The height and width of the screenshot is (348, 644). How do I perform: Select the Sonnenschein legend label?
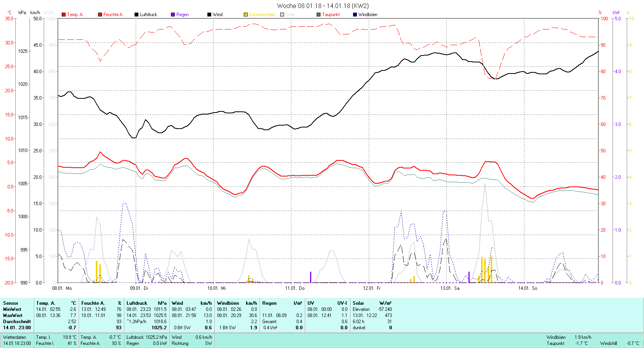click(262, 15)
